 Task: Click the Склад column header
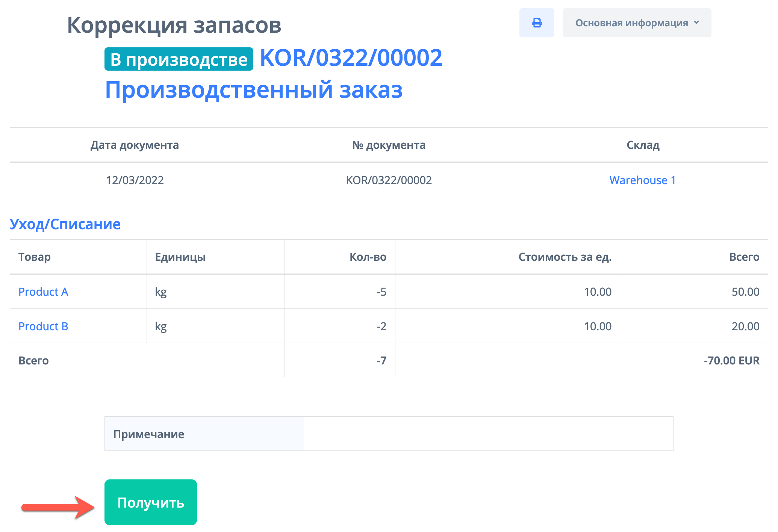pos(643,145)
